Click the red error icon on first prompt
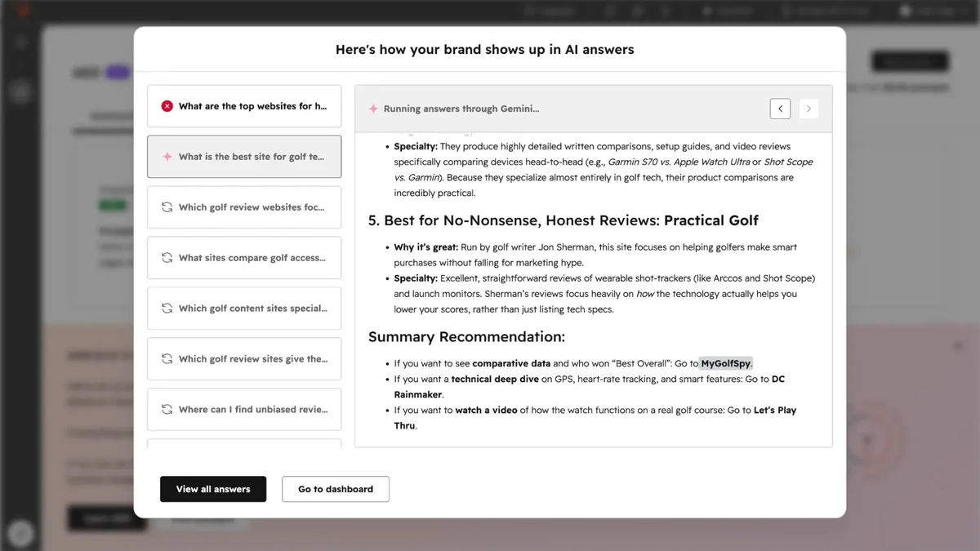This screenshot has height=551, width=980. pos(167,106)
